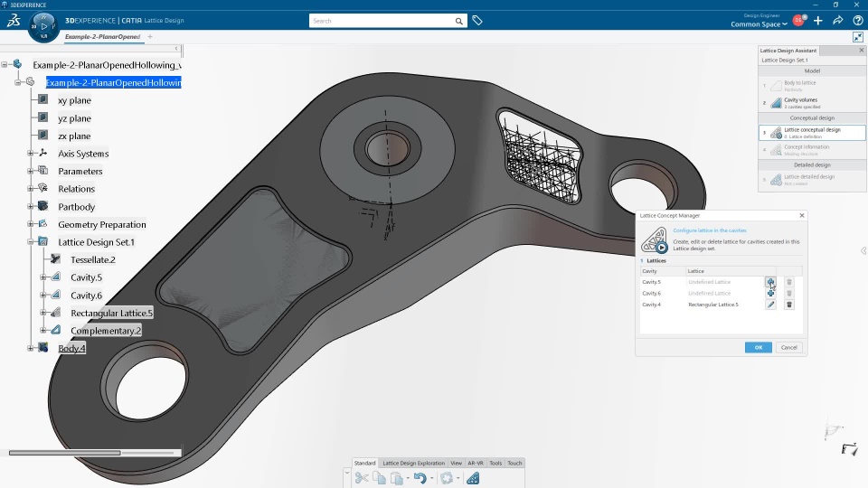Add lattice for Cavity.5 with plus icon

[x=770, y=282]
